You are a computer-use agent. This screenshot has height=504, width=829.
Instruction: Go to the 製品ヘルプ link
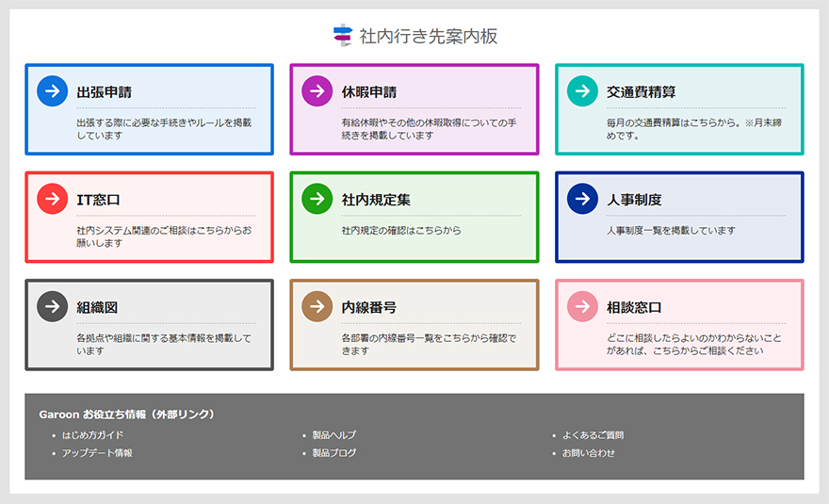pyautogui.click(x=334, y=435)
